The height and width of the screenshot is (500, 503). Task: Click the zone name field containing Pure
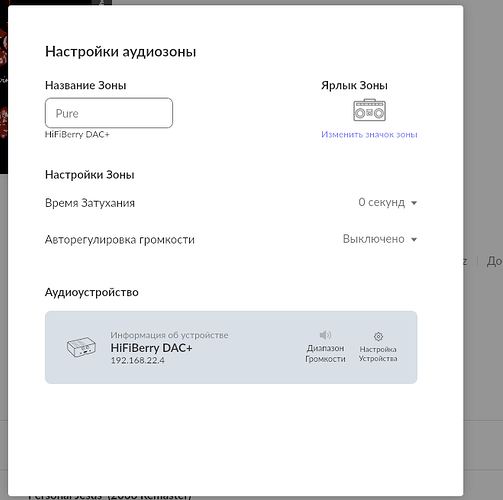[x=109, y=113]
